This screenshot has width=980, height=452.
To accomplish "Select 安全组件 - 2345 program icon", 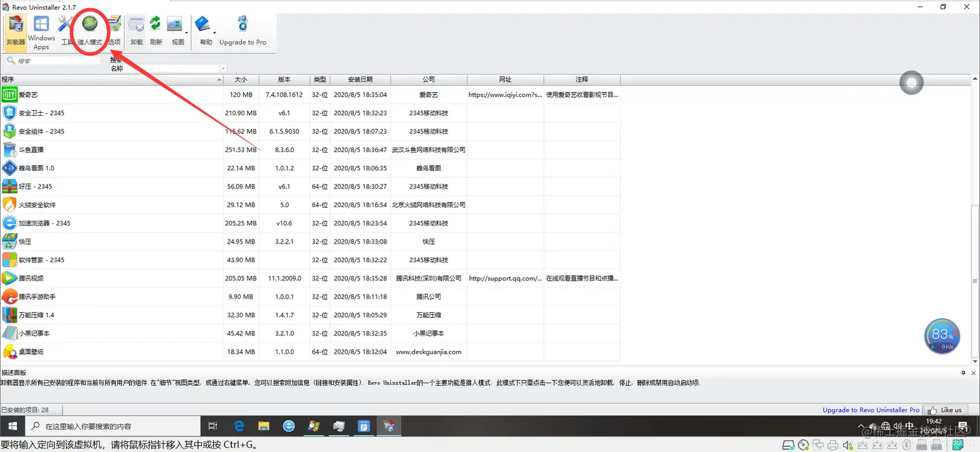I will pos(9,131).
